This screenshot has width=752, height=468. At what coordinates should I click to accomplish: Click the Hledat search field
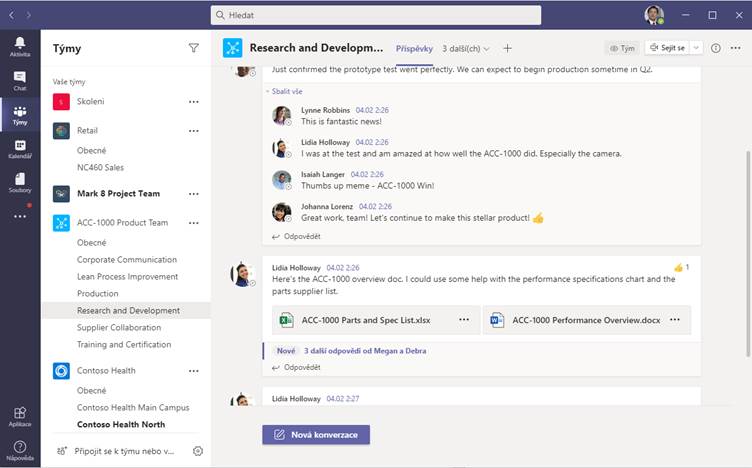[x=376, y=15]
